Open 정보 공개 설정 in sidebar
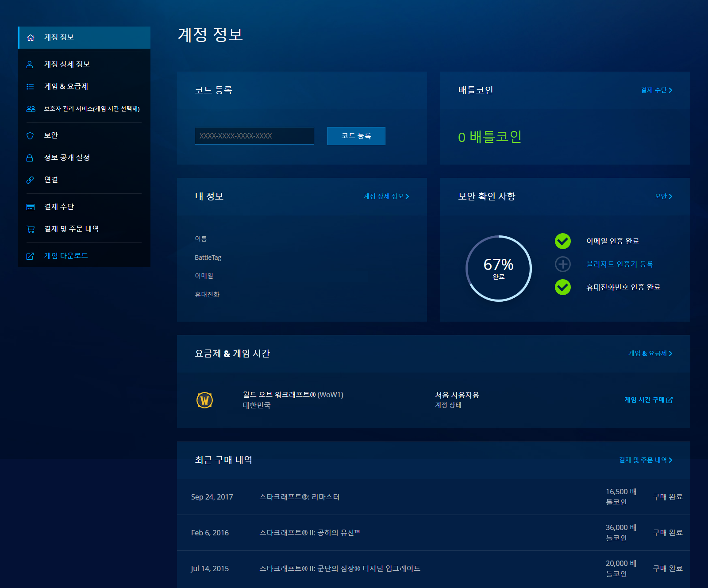The width and height of the screenshot is (708, 588). coord(84,158)
